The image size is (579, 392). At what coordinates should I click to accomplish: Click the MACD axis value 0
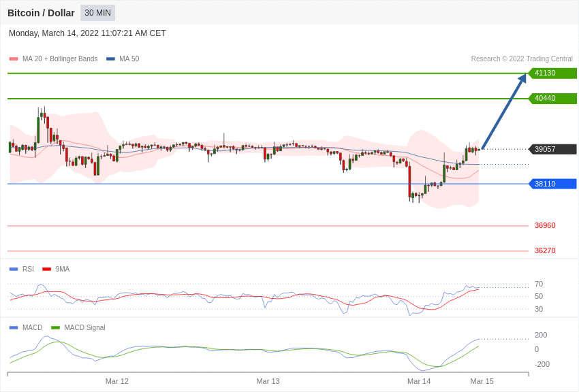(537, 349)
